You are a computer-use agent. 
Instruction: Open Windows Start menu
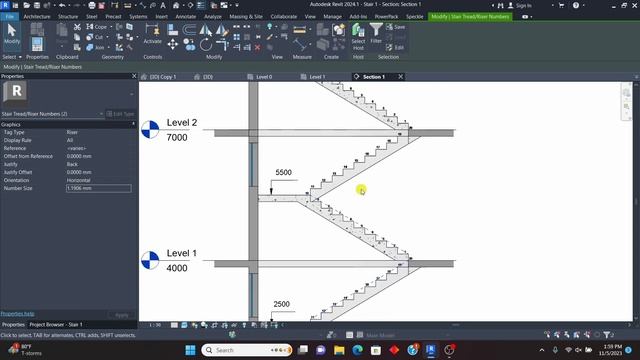pos(190,350)
